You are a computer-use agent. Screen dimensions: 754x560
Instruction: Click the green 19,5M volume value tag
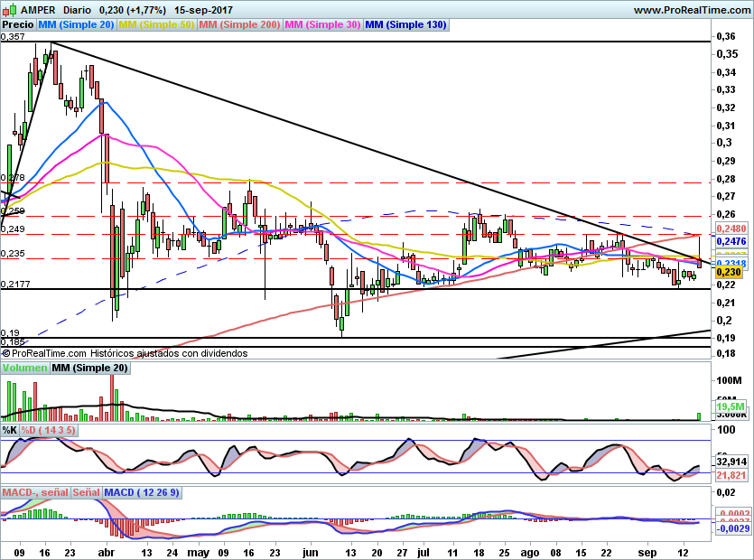point(729,408)
